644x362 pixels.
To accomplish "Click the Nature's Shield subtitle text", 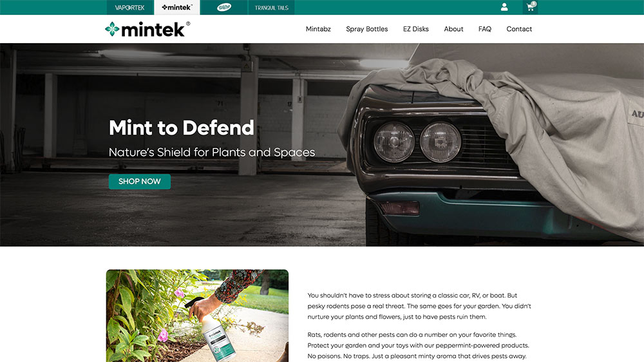I will 212,153.
